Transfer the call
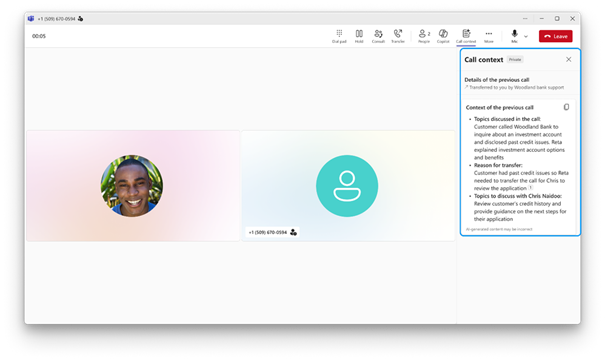 point(398,36)
